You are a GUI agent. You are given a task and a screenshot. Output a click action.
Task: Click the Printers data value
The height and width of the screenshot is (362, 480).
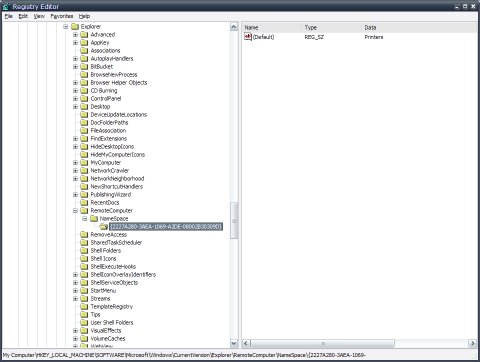click(x=374, y=37)
